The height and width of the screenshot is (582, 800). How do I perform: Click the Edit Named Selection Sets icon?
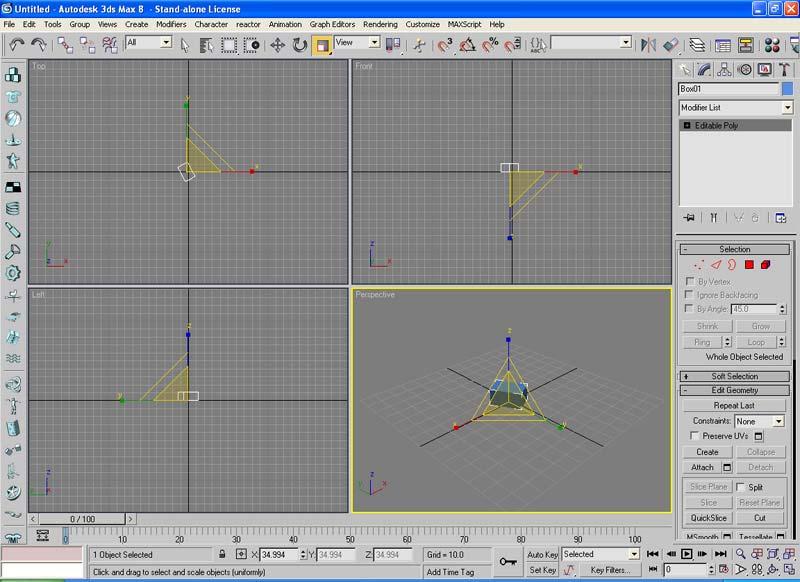pyautogui.click(x=538, y=45)
